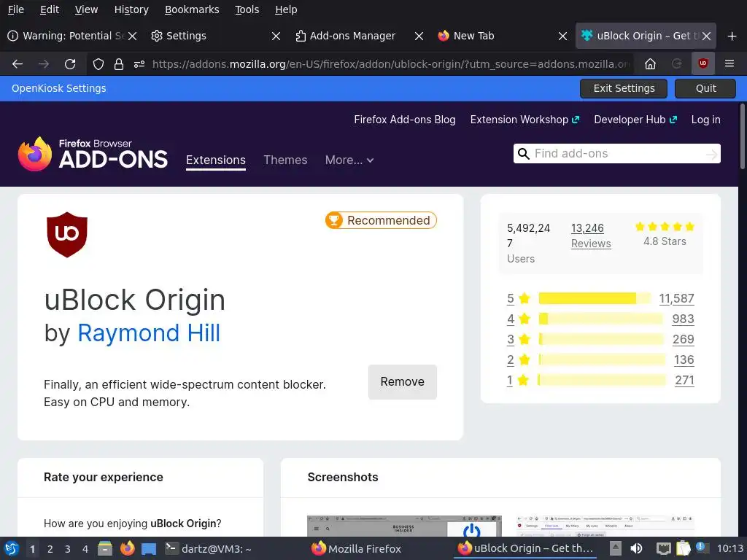Open the 13,246 Reviews link
The width and height of the screenshot is (747, 560).
click(591, 236)
